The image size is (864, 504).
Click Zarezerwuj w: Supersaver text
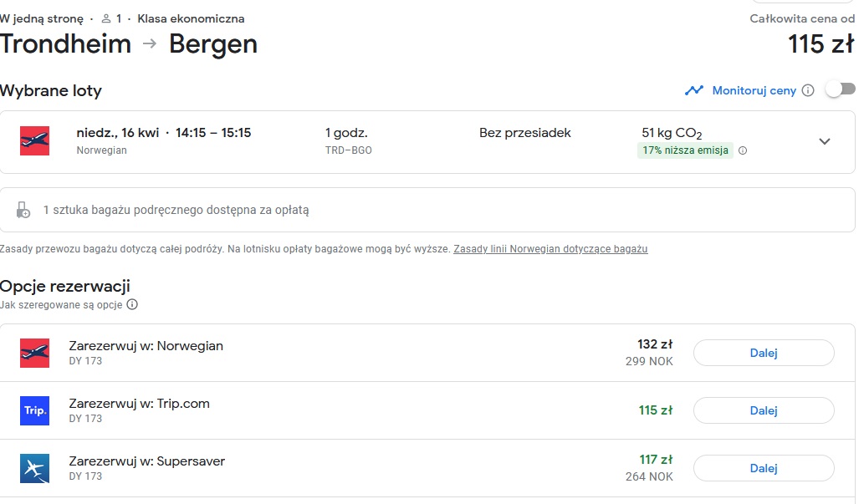click(147, 461)
